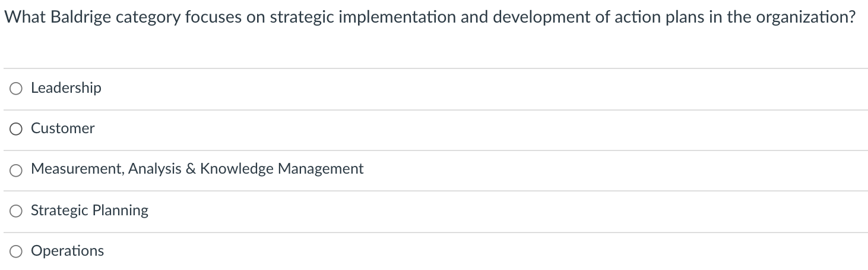Screen dimensions: 868x270
Task: Select the Customer radio button
Action: point(16,129)
